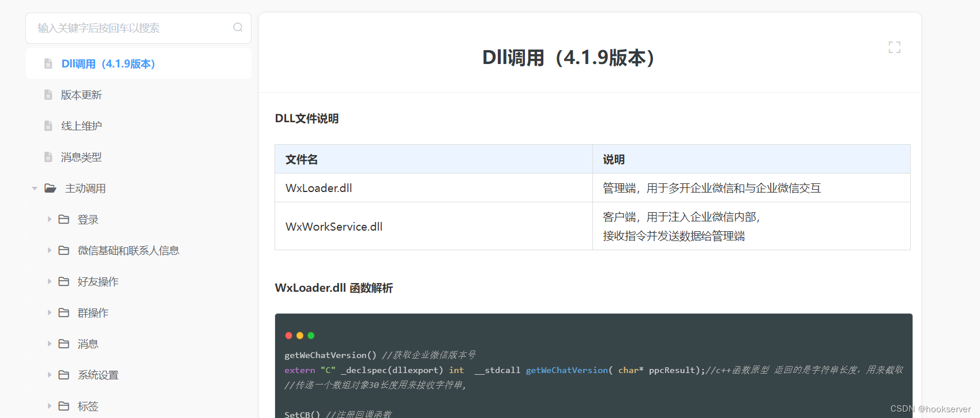Click the folder icon beside 好友操作
The image size is (980, 418).
pyautogui.click(x=64, y=281)
